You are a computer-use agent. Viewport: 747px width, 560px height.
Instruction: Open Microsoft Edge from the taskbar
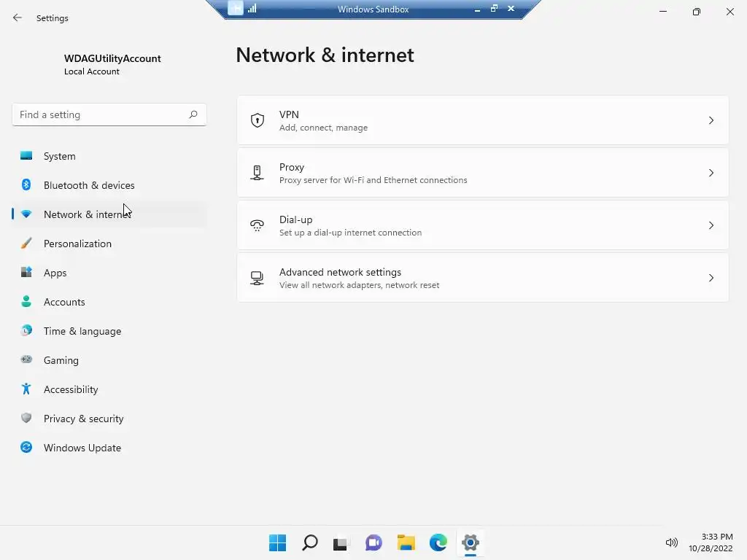(x=438, y=542)
